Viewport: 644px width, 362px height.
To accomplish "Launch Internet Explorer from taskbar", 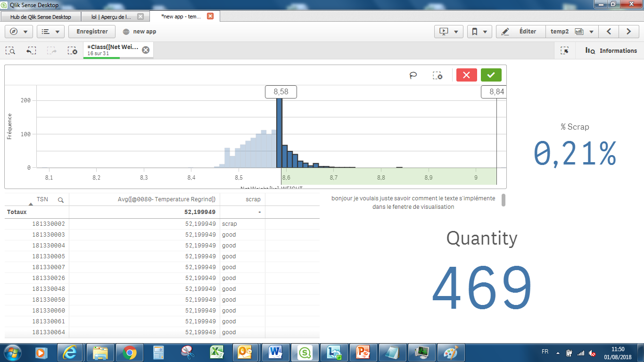I will pos(71,352).
